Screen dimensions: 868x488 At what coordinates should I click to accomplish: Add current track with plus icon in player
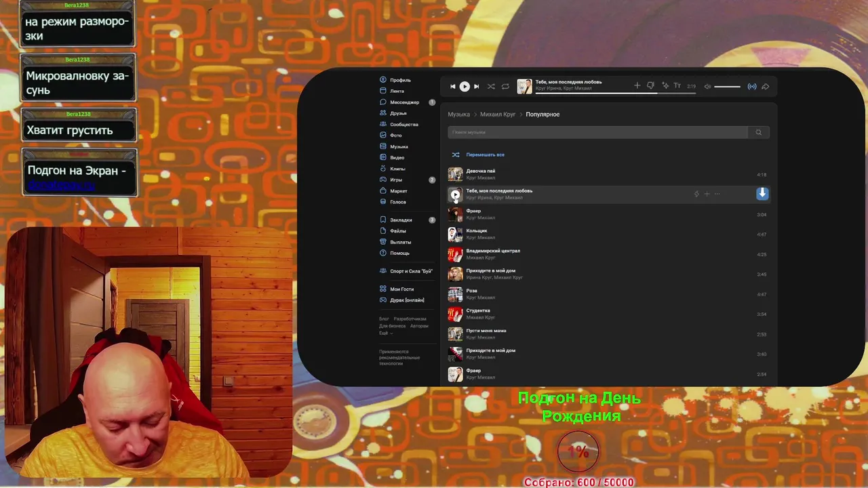(637, 86)
